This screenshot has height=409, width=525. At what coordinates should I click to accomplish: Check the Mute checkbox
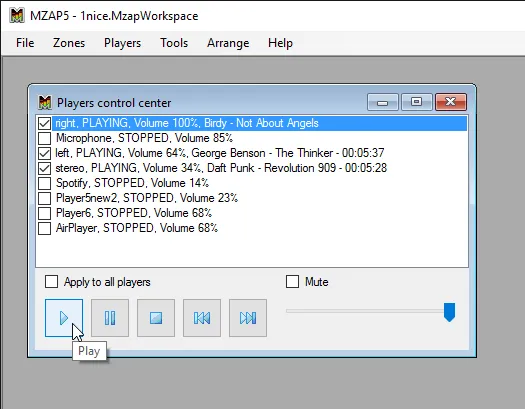click(x=292, y=282)
